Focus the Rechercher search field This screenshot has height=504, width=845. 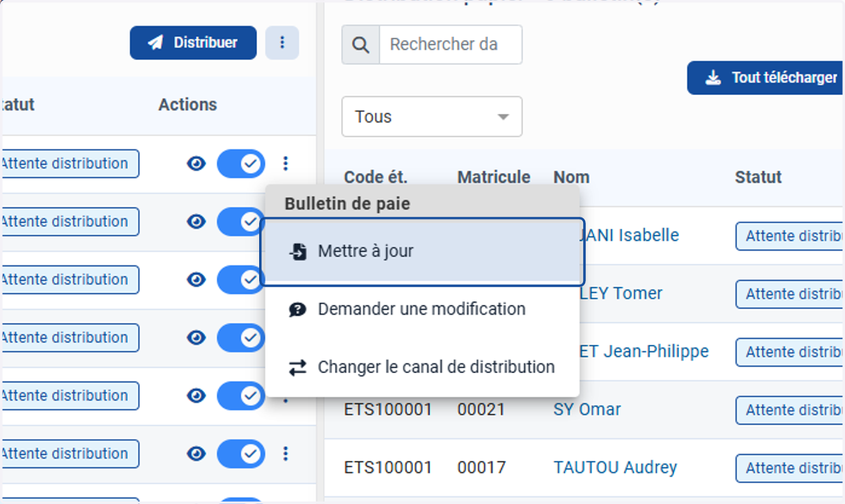click(x=451, y=45)
